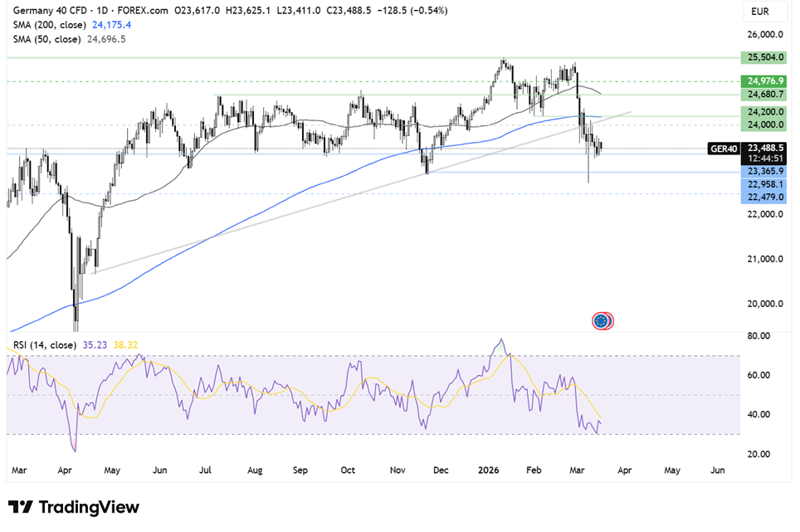This screenshot has width=800, height=532.
Task: Click the high value H23,625.1 in header
Action: (248, 10)
